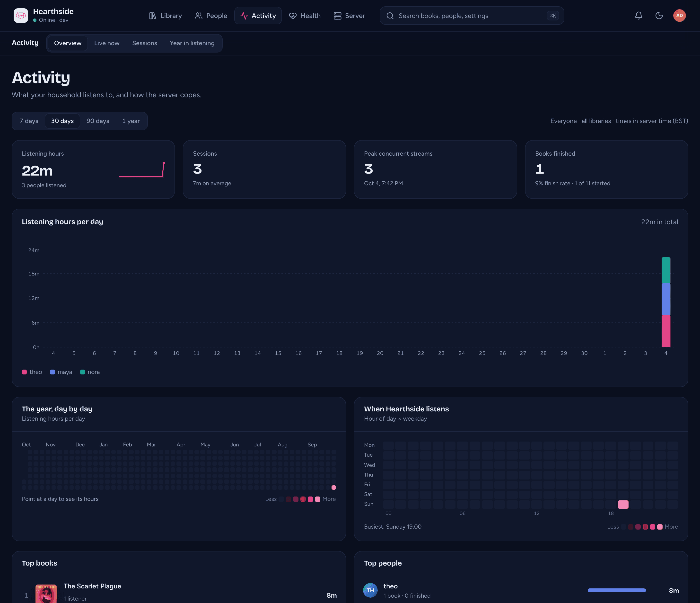Click The Scarlet Plague cover thumbnail
This screenshot has height=603, width=700.
(46, 594)
